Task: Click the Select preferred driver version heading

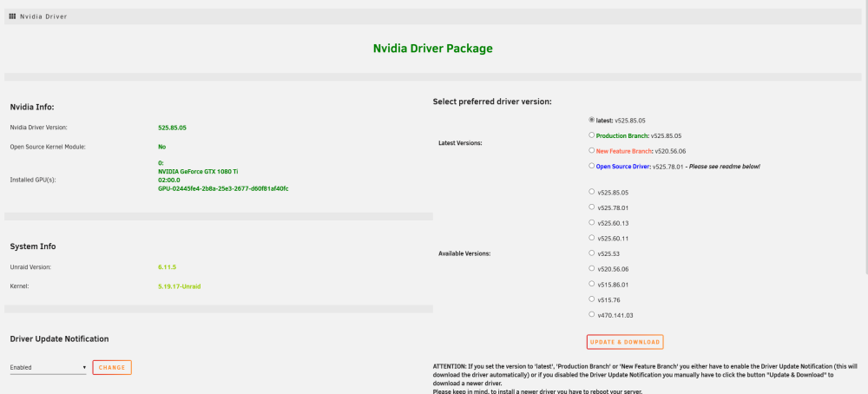Action: 493,102
